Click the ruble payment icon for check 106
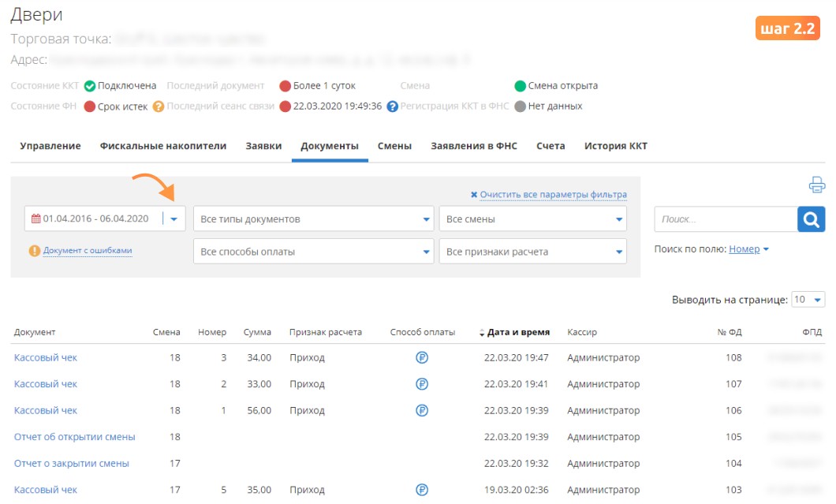This screenshot has width=836, height=504. tap(422, 410)
